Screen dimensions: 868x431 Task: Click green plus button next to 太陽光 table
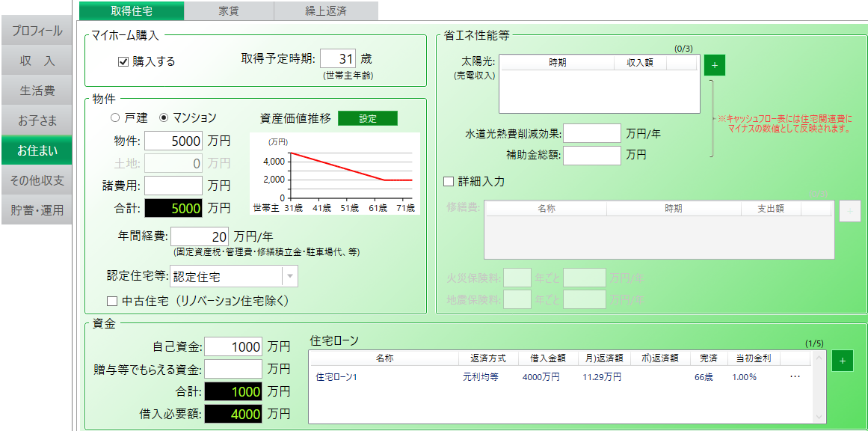714,65
